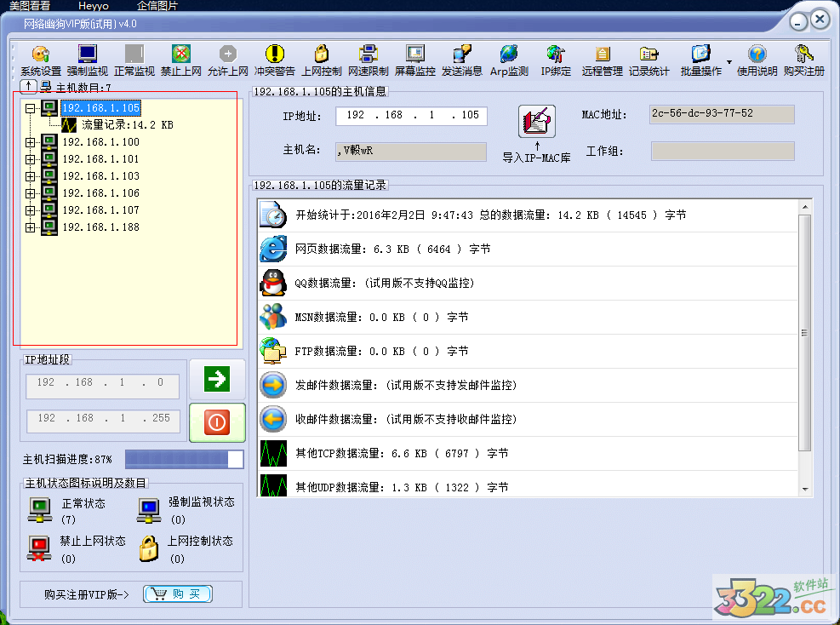Image resolution: width=840 pixels, height=625 pixels.
Task: Expand the 192.168.1.106 tree node
Action: pos(31,193)
